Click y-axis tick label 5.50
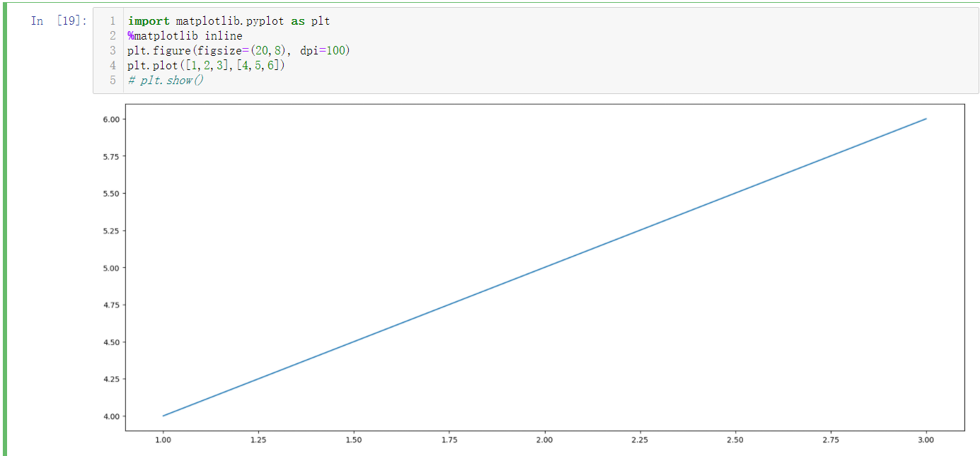Screen dimensions: 980x456 click(111, 194)
